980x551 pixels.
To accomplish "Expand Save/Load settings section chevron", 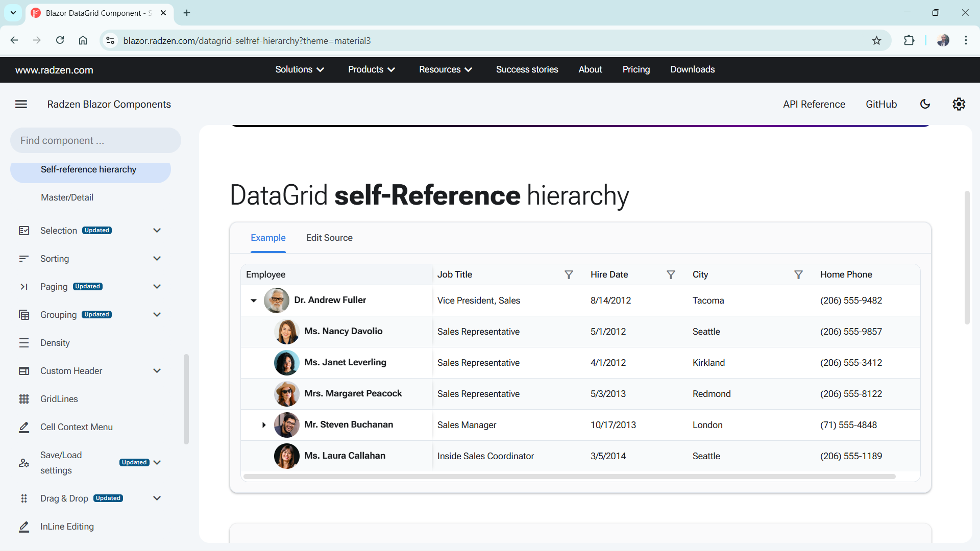I will [x=157, y=463].
